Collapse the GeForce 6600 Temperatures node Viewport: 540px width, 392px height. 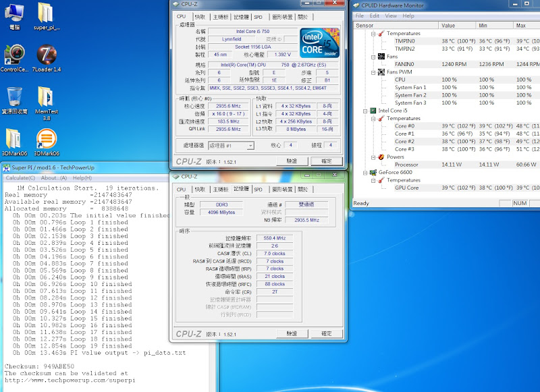point(373,180)
